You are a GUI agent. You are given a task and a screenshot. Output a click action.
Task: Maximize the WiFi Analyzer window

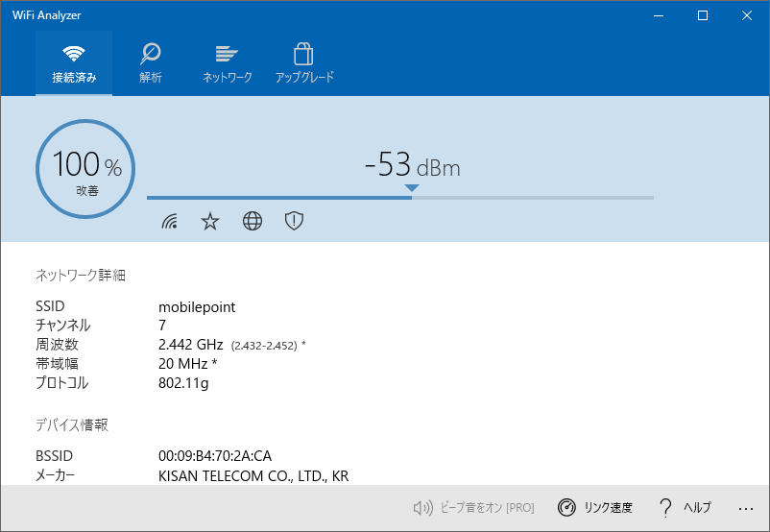click(x=703, y=15)
